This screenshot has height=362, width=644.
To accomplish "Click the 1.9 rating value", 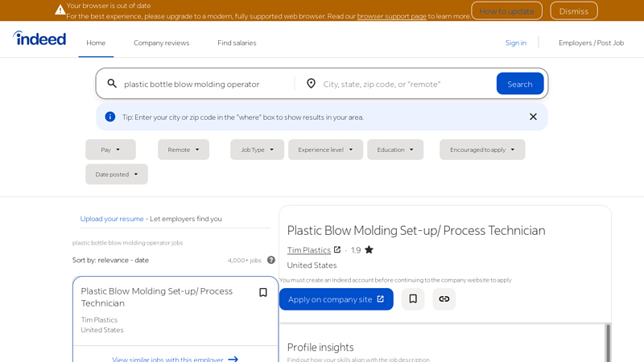I will point(356,250).
